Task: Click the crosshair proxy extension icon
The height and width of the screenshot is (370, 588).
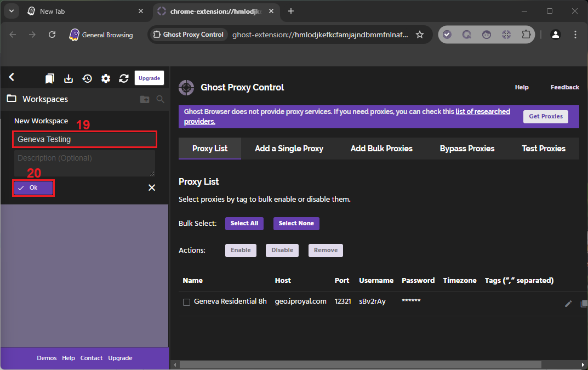Action: coord(506,35)
